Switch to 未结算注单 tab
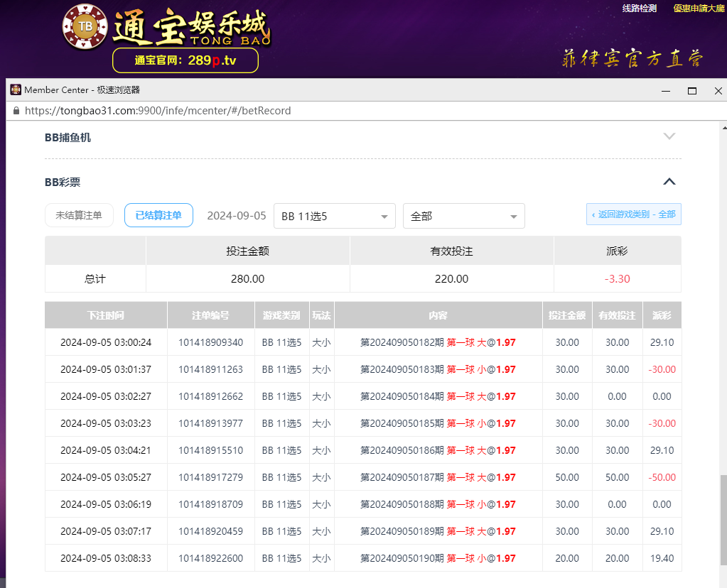The height and width of the screenshot is (588, 727). coord(79,215)
